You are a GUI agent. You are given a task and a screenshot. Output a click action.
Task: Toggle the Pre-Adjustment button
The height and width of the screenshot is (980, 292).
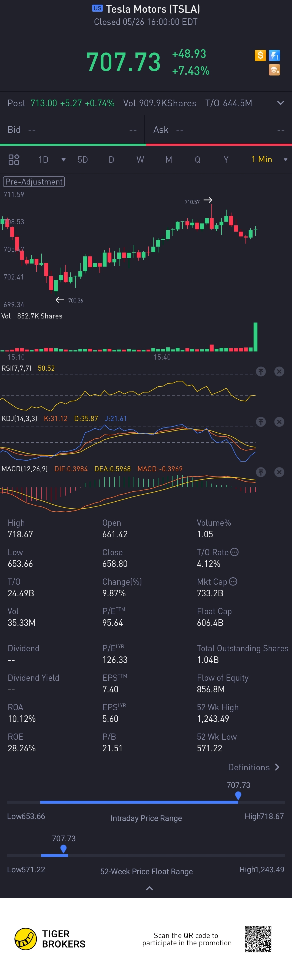tap(34, 182)
